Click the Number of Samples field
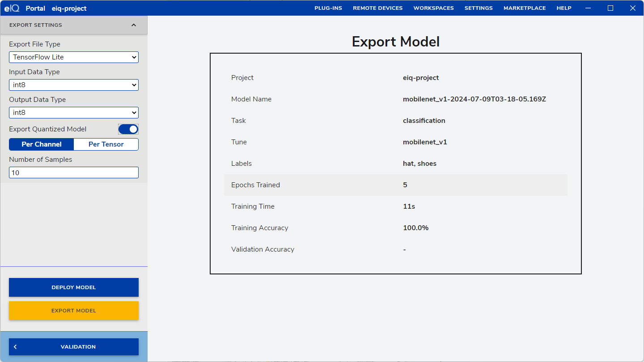This screenshot has height=362, width=644. point(74,173)
